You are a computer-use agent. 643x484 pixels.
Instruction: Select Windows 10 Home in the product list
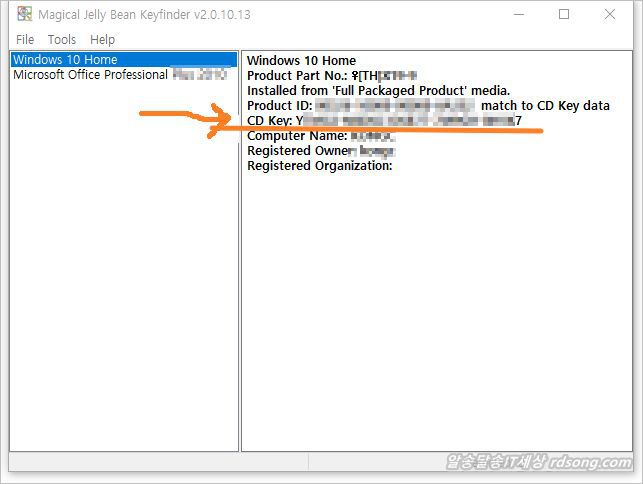pos(65,60)
